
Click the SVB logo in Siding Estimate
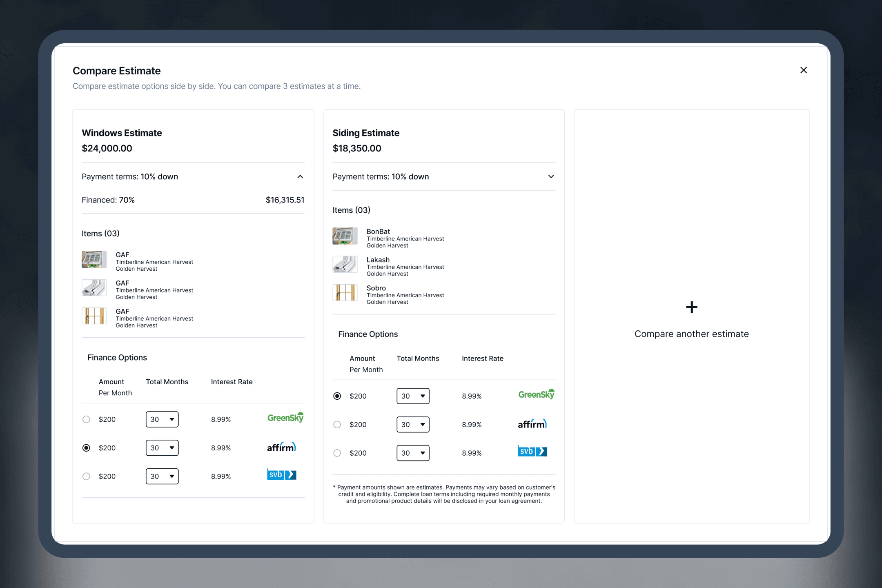coord(532,451)
